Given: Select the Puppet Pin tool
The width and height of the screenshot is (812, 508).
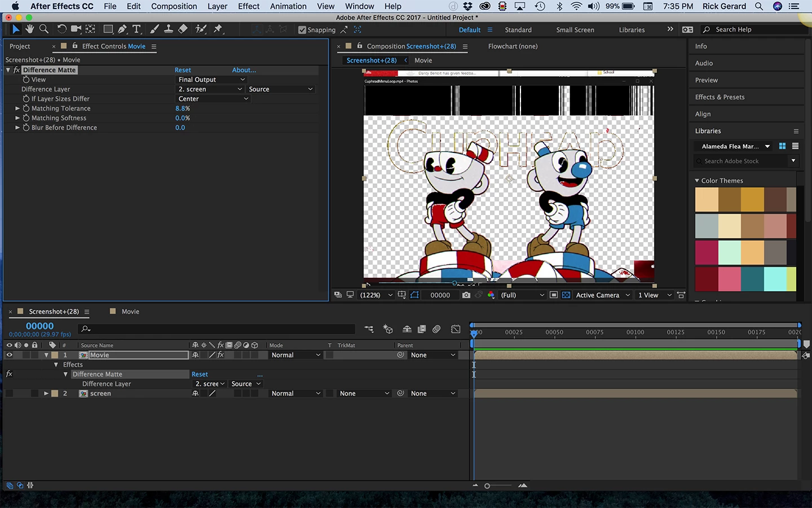Looking at the screenshot, I should coord(218,29).
